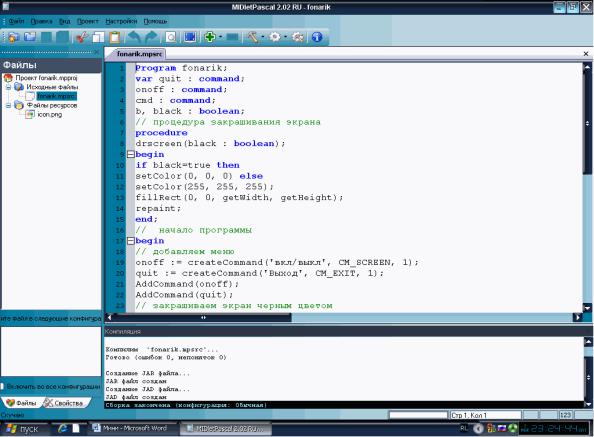The width and height of the screenshot is (594, 437).
Task: Click the remove file toolbar icon
Action: tap(232, 37)
